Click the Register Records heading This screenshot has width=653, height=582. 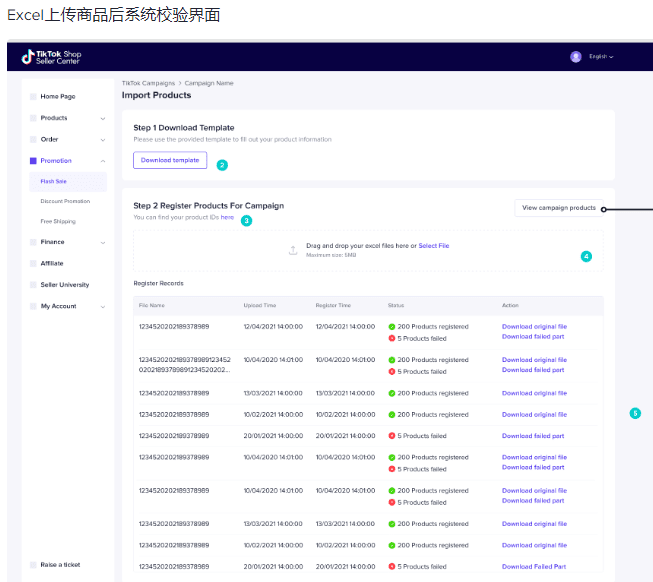pos(158,284)
